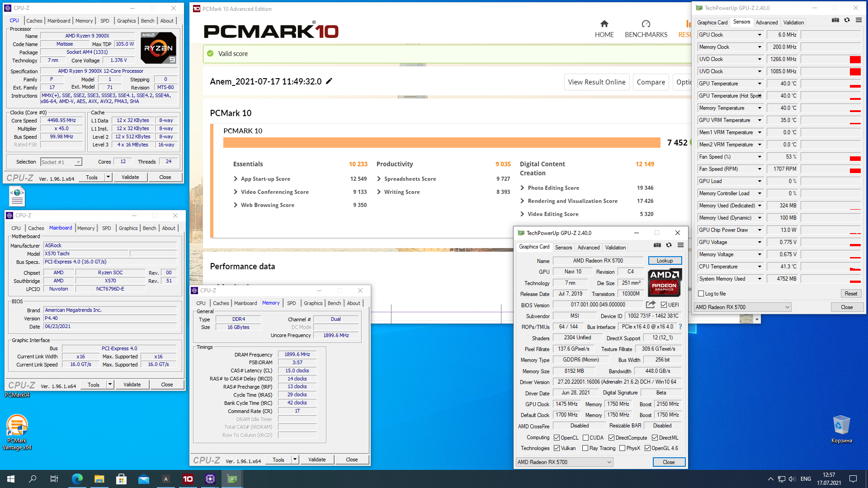Image resolution: width=868 pixels, height=488 pixels.
Task: Open the Windows Start menu
Action: [x=11, y=479]
